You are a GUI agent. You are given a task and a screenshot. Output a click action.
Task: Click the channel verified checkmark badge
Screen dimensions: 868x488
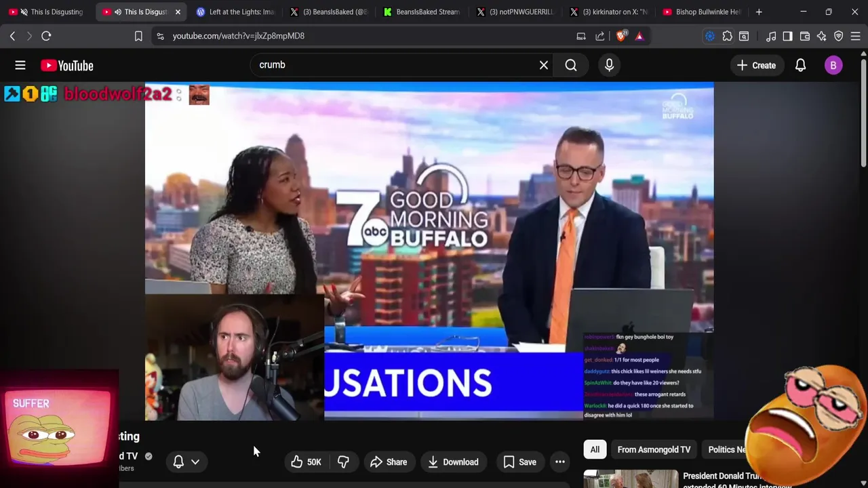(x=149, y=456)
